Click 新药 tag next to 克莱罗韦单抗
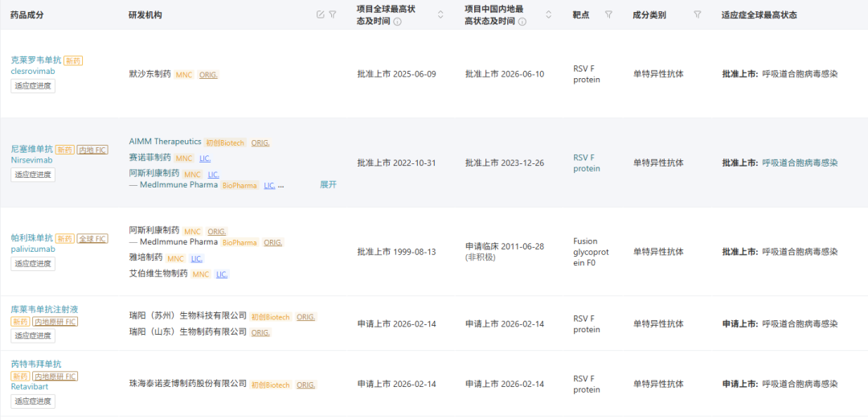Image resolution: width=868 pixels, height=420 pixels. pos(73,61)
